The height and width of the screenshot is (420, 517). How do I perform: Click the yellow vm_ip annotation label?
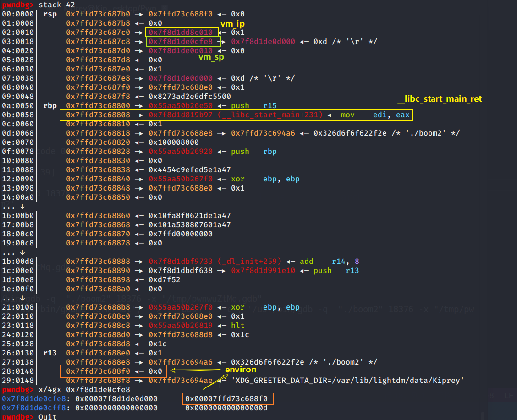[233, 23]
